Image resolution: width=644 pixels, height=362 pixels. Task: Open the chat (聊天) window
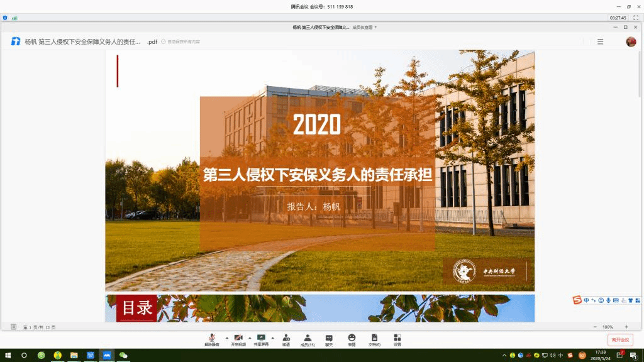click(329, 339)
